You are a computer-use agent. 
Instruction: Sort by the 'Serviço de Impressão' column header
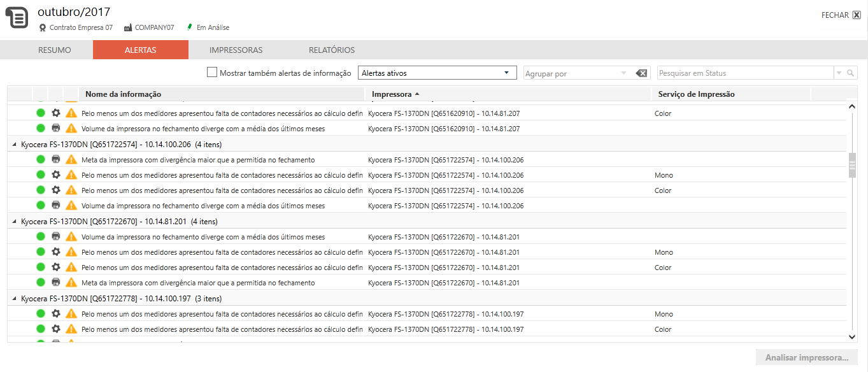(696, 94)
